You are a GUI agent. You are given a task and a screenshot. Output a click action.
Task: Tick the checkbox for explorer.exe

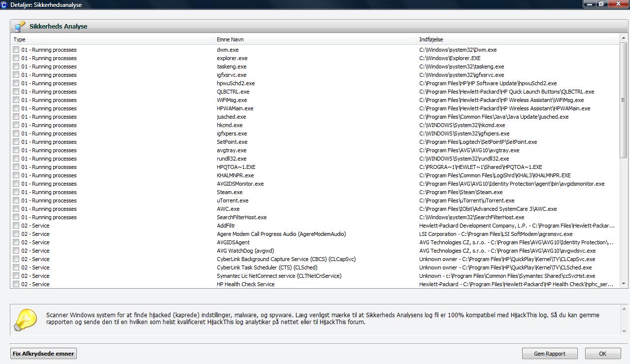coord(16,58)
